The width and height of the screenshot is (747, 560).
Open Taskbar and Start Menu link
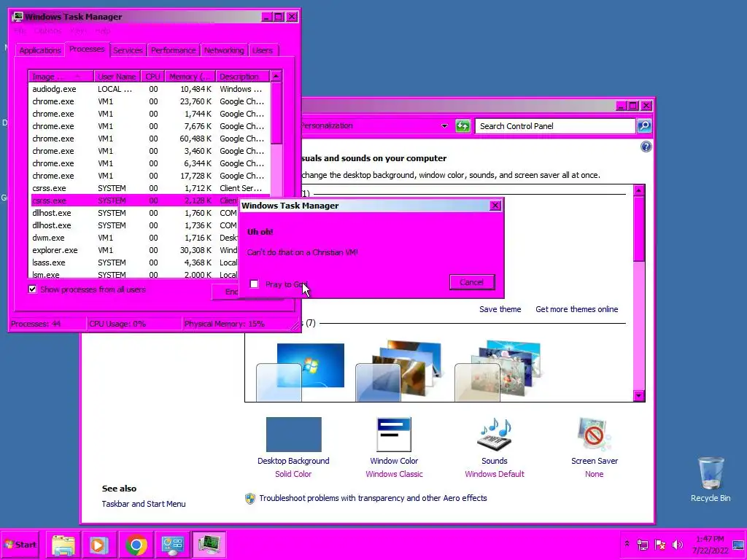point(144,504)
